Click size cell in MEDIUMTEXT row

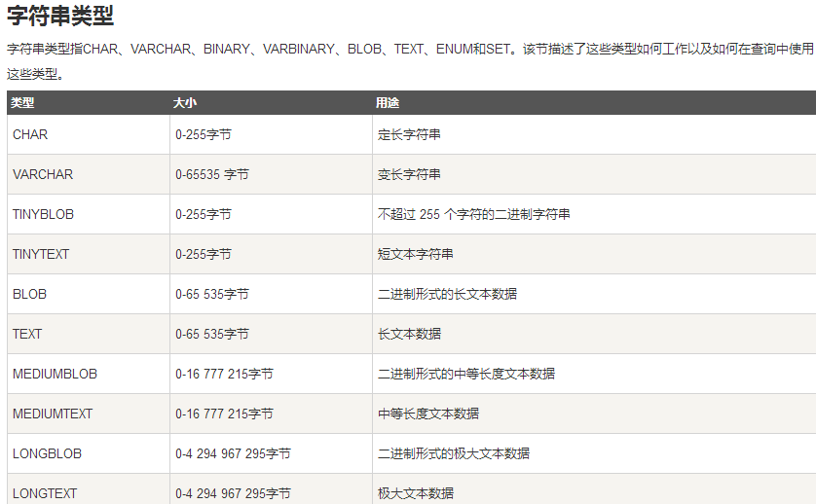[x=271, y=414]
